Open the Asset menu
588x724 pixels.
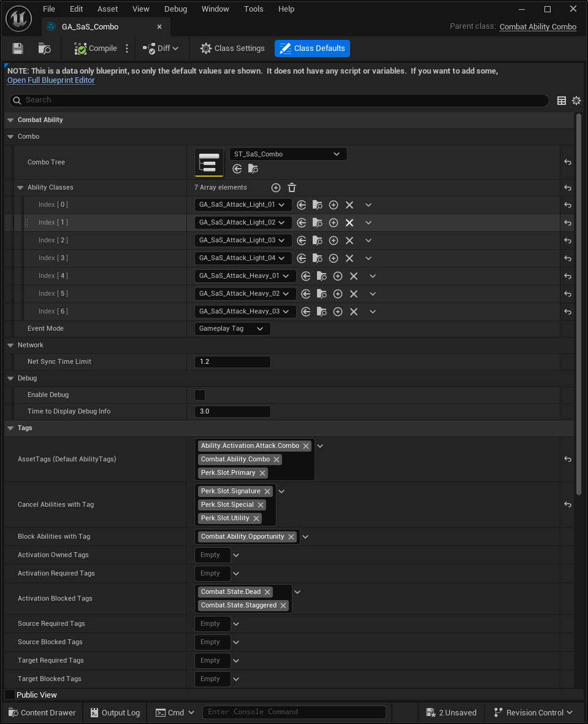pyautogui.click(x=107, y=9)
